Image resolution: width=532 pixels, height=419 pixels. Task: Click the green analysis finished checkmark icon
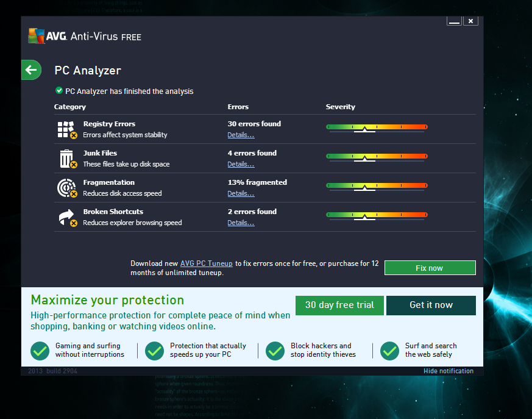tap(59, 91)
